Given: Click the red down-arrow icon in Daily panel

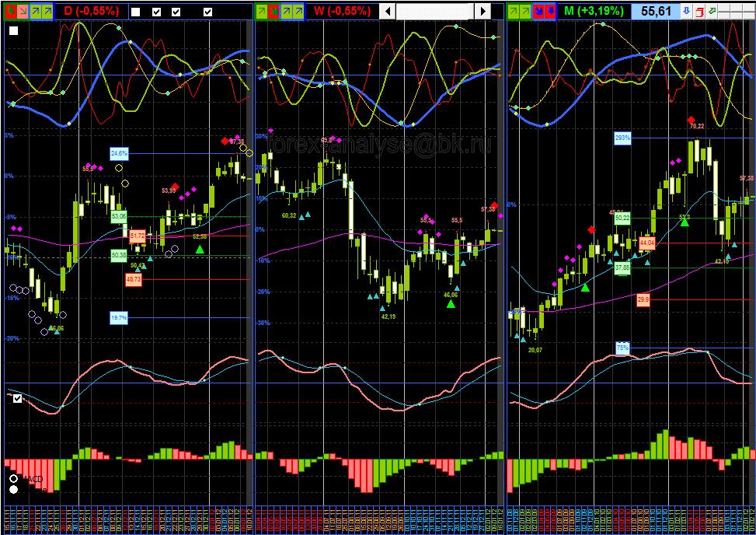Looking at the screenshot, I should click(x=9, y=11).
